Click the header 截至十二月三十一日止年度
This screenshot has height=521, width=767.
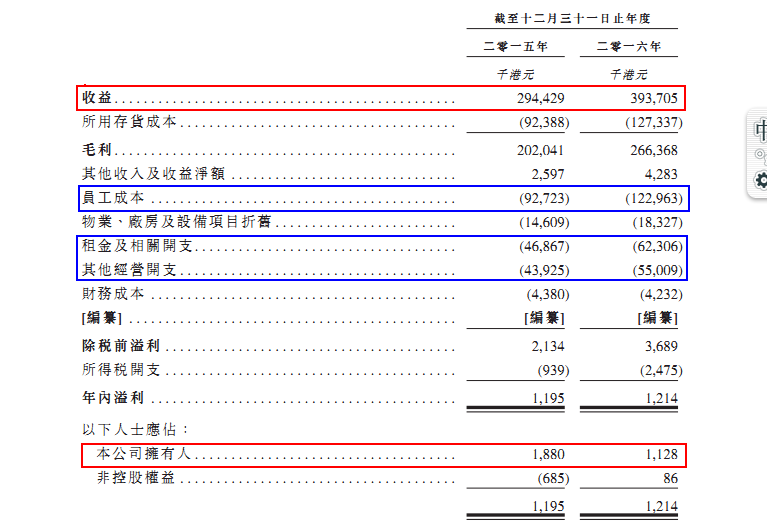572,19
